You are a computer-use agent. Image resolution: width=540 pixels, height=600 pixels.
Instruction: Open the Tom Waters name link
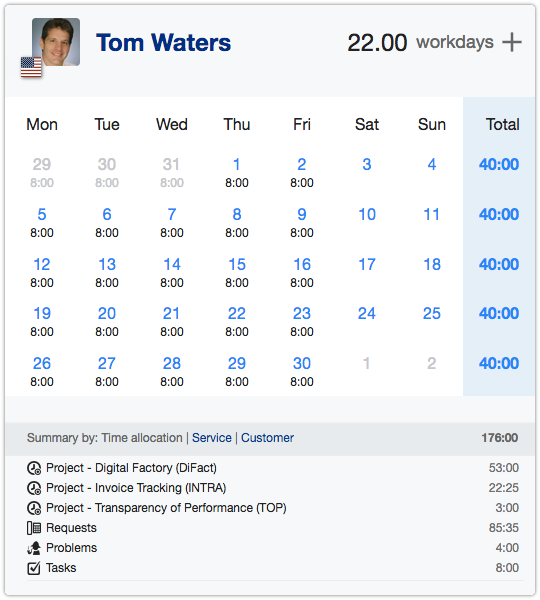click(163, 42)
